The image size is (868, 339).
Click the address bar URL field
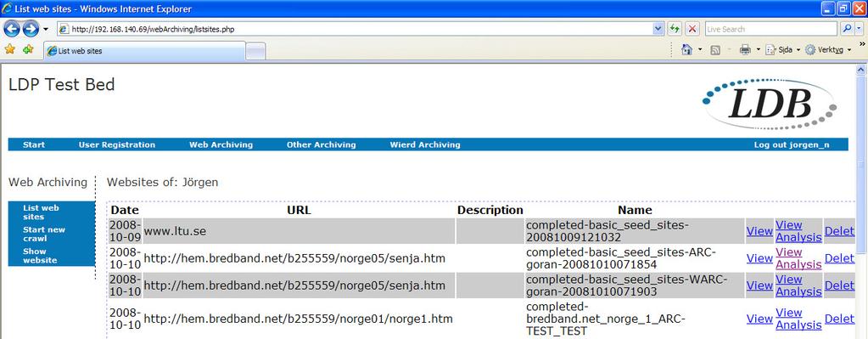click(x=355, y=29)
